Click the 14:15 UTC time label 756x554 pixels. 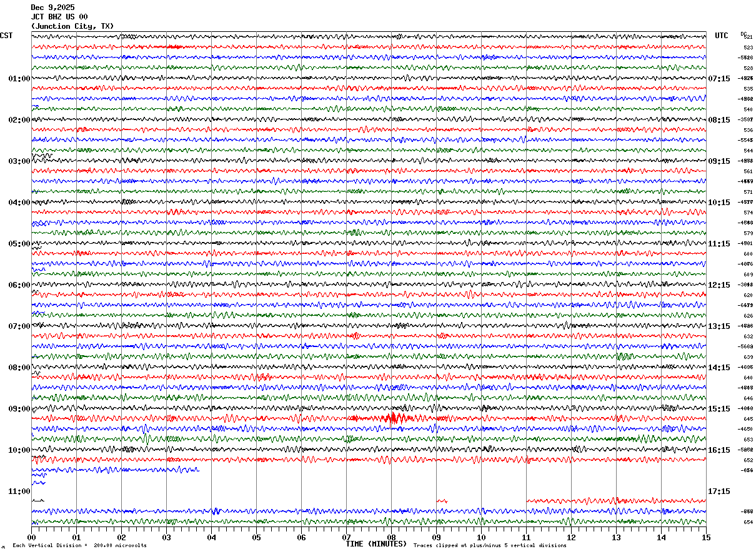[x=719, y=368]
